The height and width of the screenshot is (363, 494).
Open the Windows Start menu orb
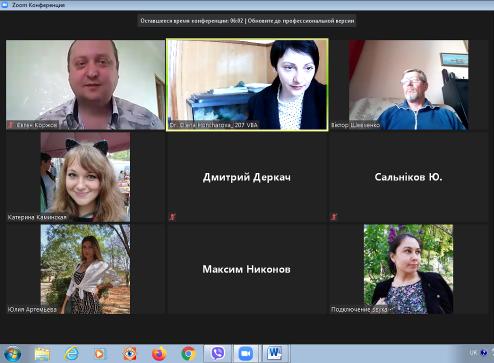click(x=12, y=354)
